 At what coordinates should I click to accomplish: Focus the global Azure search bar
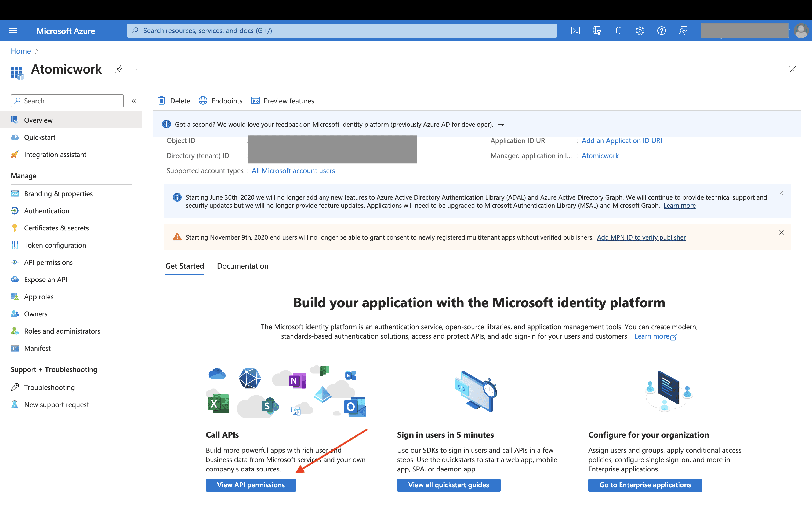pos(342,31)
